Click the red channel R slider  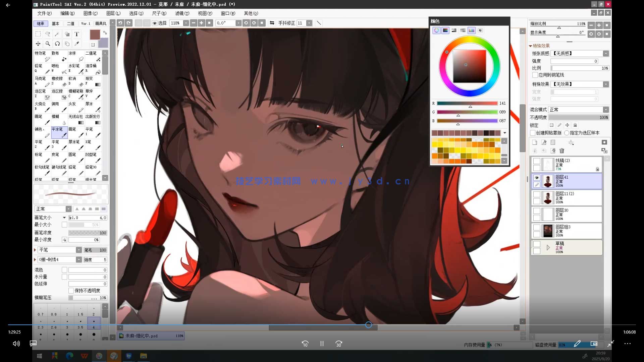tap(467, 104)
